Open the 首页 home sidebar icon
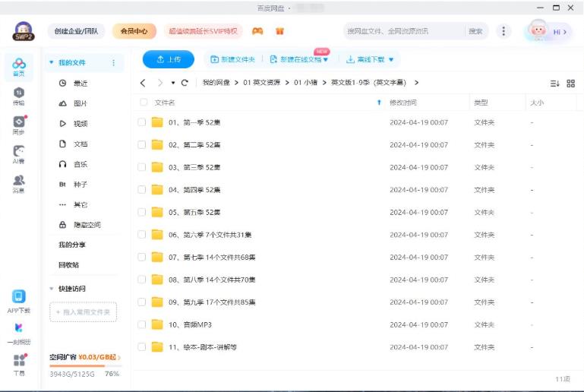 (x=19, y=67)
